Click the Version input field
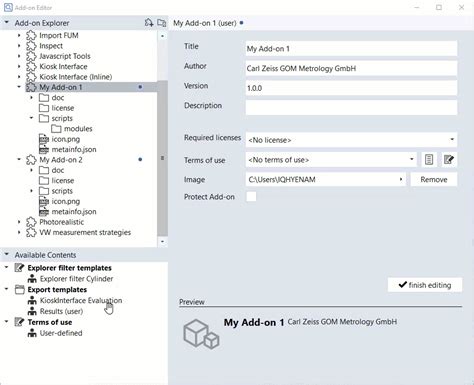This screenshot has height=385, width=474. (351, 88)
